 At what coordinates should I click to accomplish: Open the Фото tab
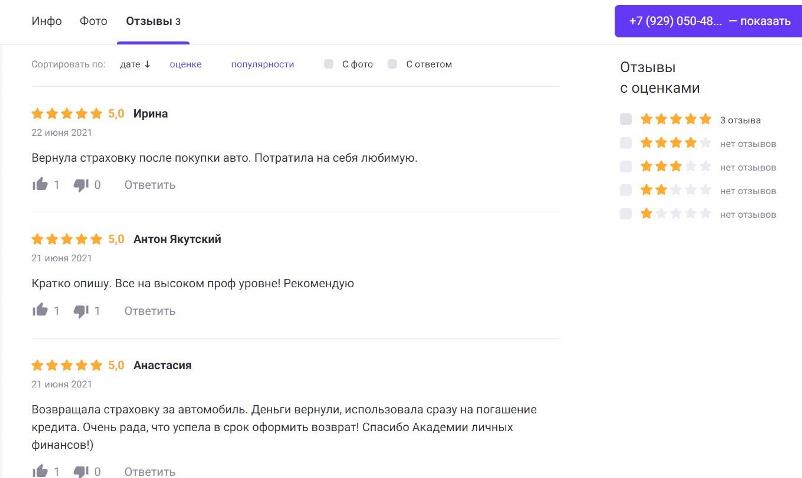pos(93,21)
